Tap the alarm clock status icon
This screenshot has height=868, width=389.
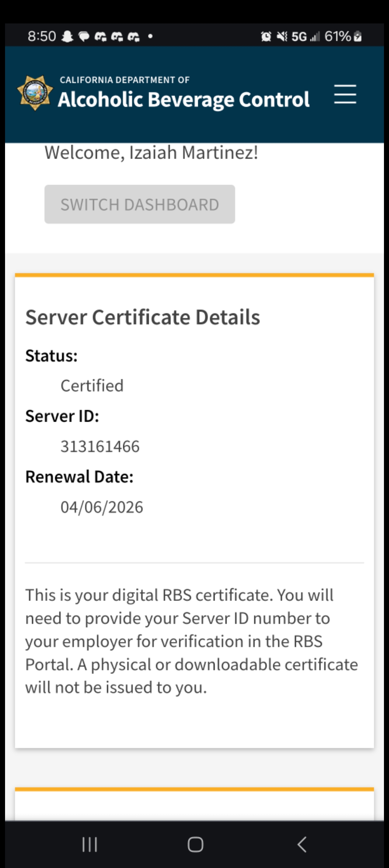coord(266,36)
